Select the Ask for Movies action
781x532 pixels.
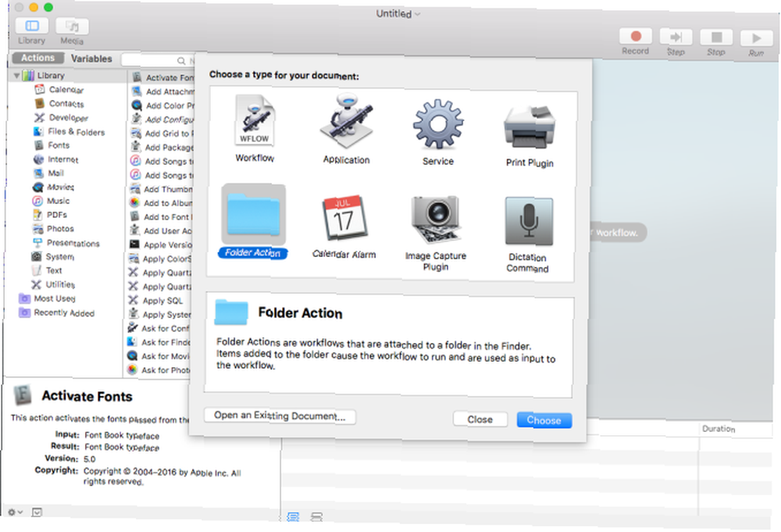(x=159, y=356)
